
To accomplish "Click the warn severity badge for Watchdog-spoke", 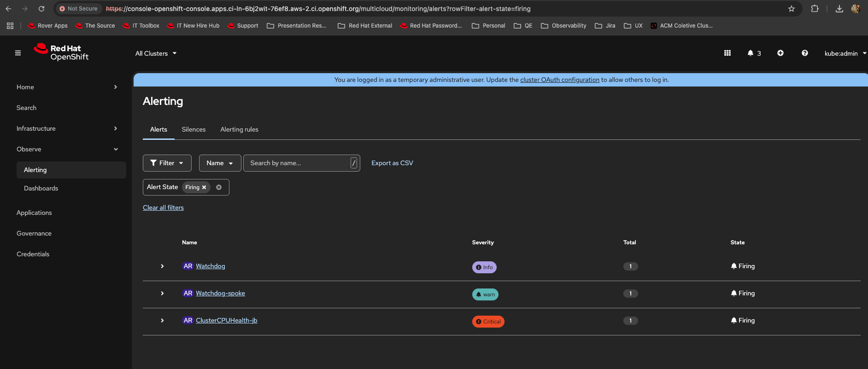I will pos(485,294).
